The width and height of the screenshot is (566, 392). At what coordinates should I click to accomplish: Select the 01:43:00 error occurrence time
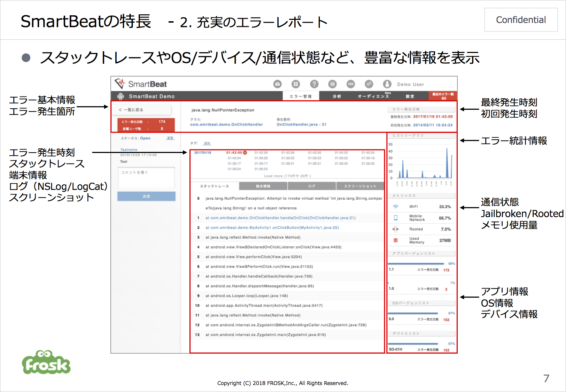pyautogui.click(x=234, y=153)
